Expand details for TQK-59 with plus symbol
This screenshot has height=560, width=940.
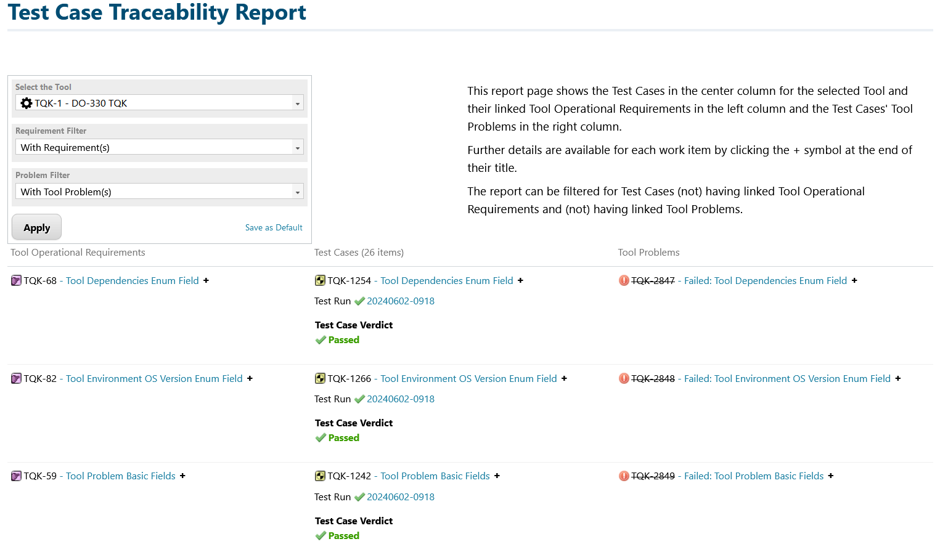click(x=182, y=476)
